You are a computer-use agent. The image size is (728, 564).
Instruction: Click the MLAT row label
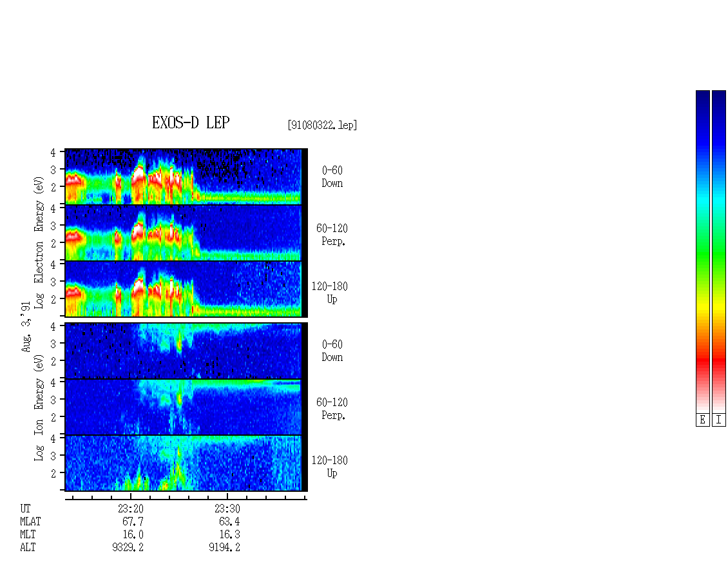click(30, 521)
